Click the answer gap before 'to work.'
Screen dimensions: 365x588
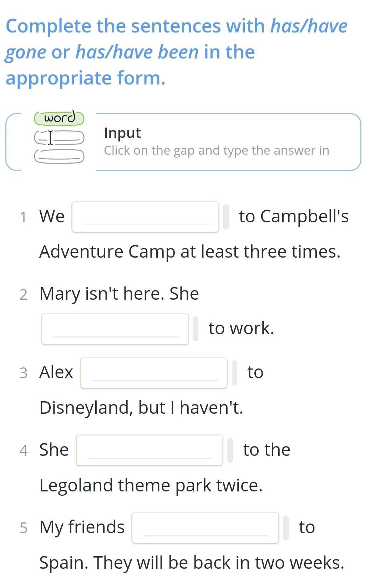[115, 329]
